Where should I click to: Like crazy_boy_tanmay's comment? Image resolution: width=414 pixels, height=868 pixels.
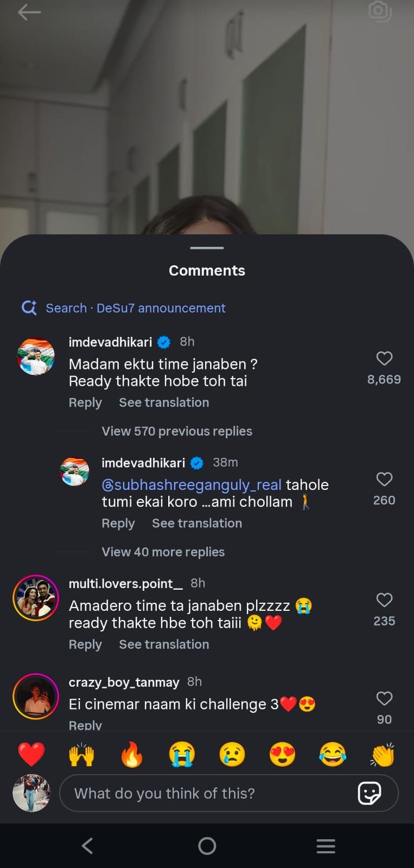[x=384, y=699]
